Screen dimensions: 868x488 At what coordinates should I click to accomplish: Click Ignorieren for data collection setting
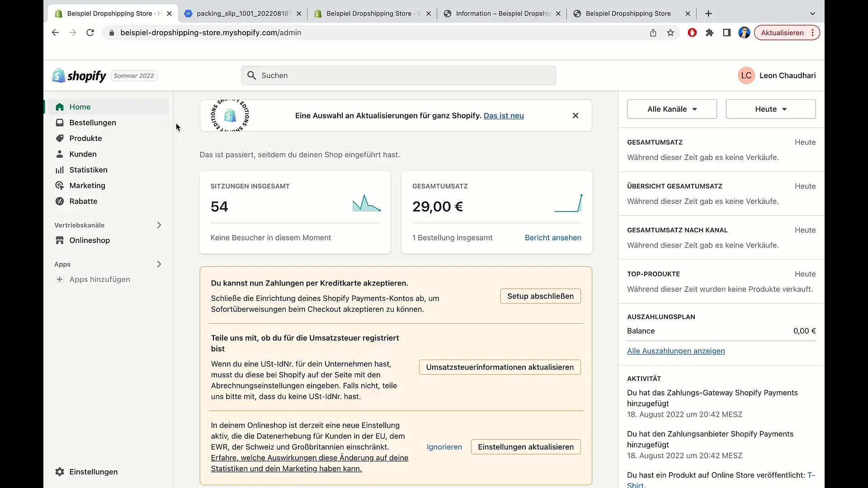coord(444,446)
